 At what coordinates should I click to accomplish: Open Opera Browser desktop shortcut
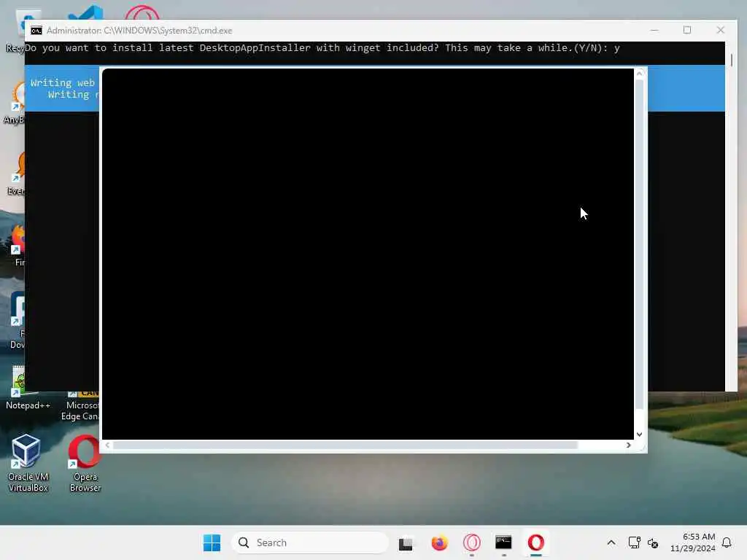[85, 462]
